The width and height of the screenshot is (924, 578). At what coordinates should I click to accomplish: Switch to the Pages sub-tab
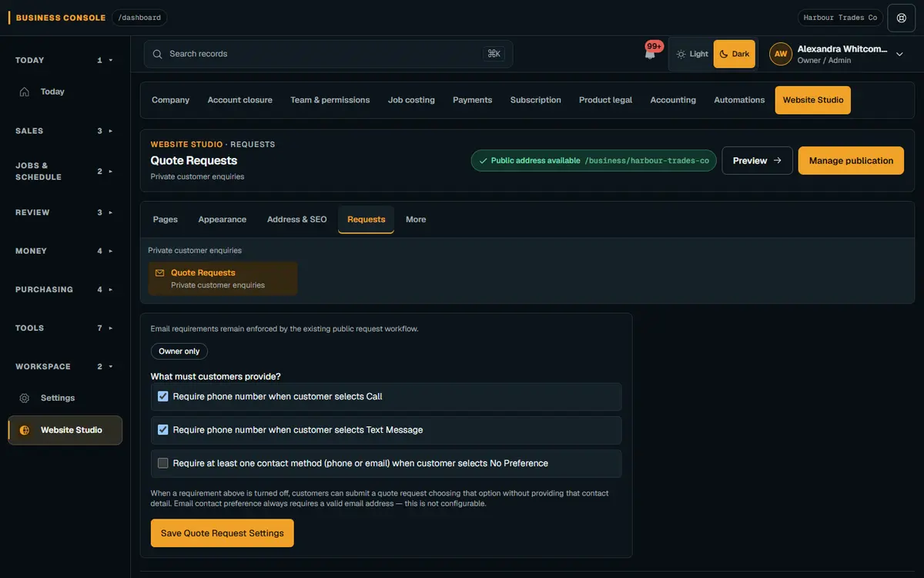coord(166,220)
